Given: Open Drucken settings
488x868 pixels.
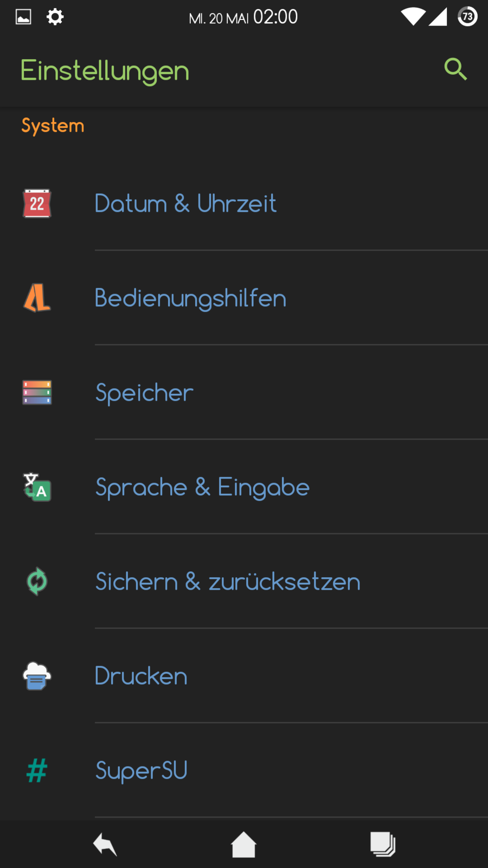Looking at the screenshot, I should (141, 676).
